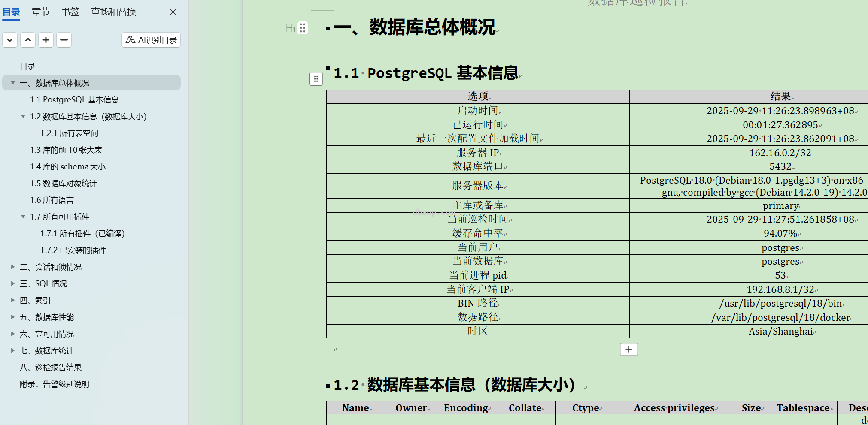
Task: Click the drag handle beside H1 heading
Action: click(x=303, y=28)
